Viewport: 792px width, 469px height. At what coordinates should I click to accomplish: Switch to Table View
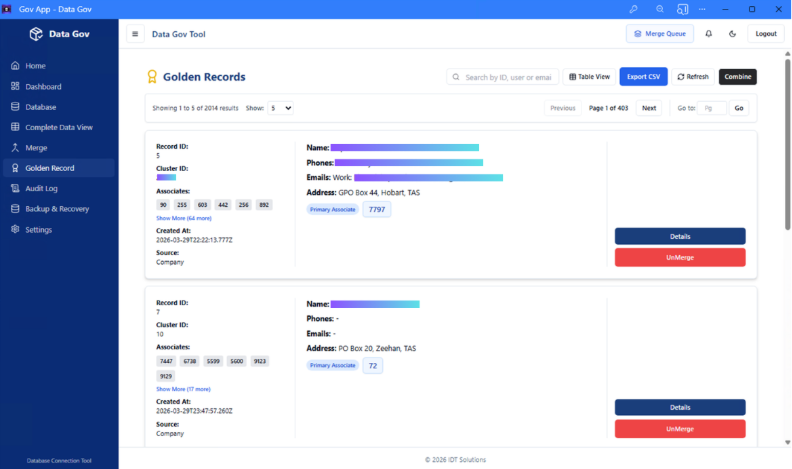pos(589,77)
